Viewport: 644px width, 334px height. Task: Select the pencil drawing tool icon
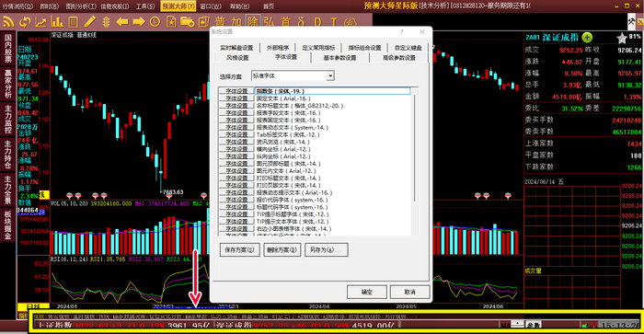[90, 21]
